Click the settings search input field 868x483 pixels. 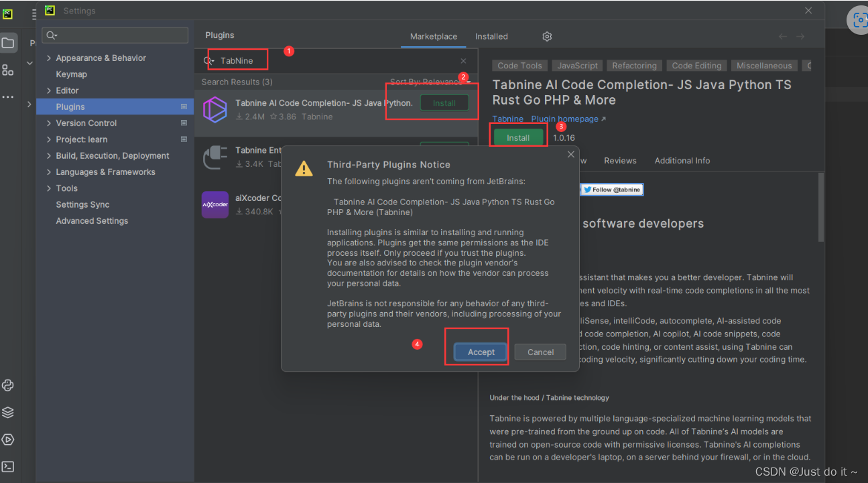pyautogui.click(x=115, y=36)
